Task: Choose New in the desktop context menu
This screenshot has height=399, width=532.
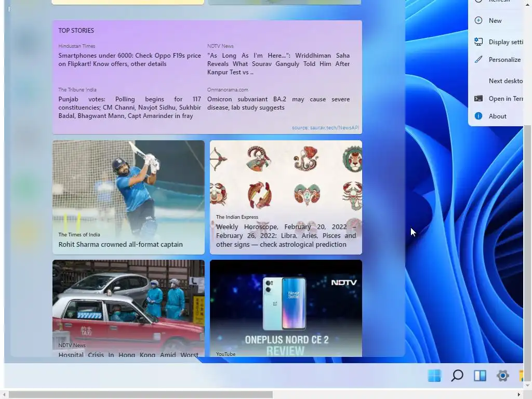Action: click(x=496, y=20)
